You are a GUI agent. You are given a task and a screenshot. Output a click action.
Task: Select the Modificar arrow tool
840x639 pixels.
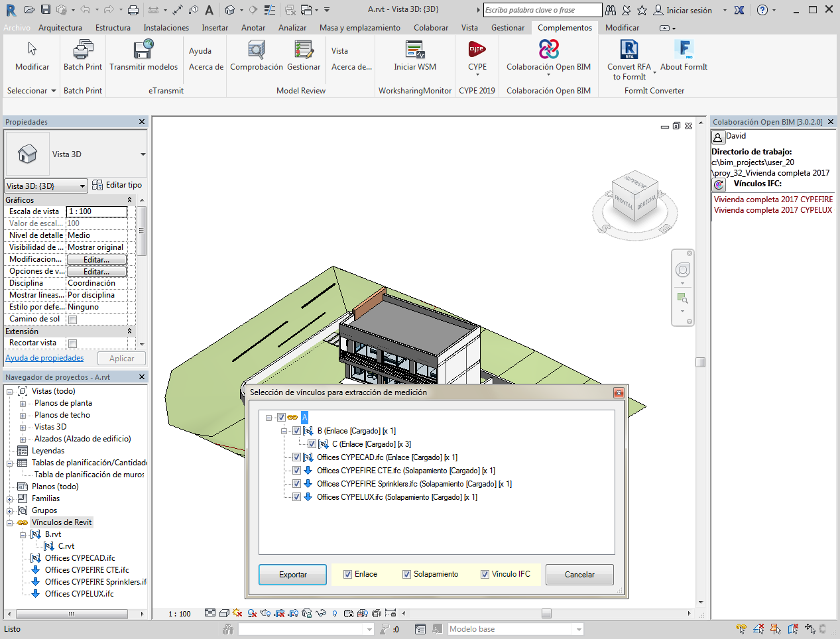pos(32,56)
